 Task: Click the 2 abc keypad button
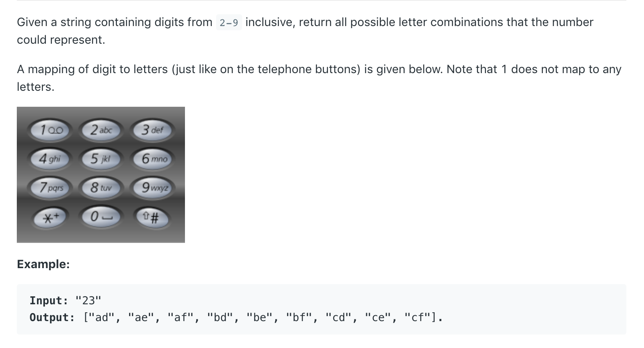coord(101,130)
